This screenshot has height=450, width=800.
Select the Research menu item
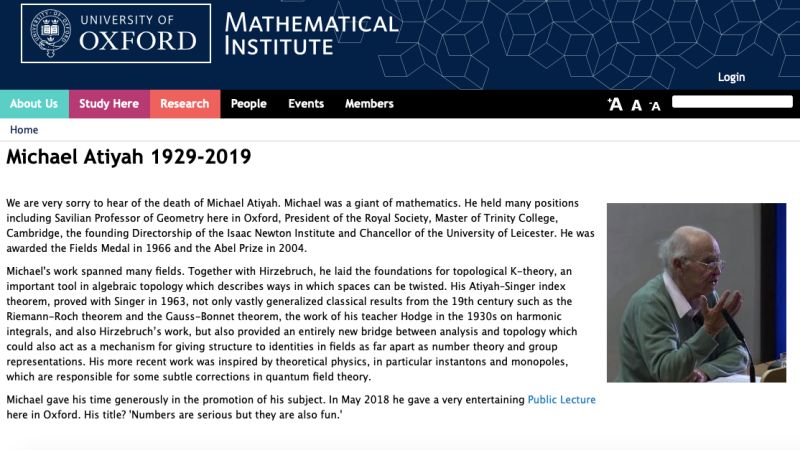185,104
